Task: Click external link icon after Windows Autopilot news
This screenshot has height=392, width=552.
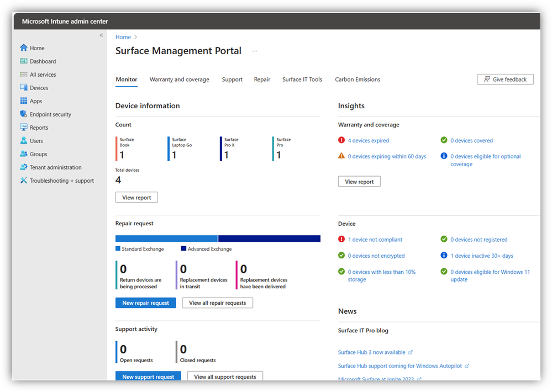Action: click(x=467, y=366)
